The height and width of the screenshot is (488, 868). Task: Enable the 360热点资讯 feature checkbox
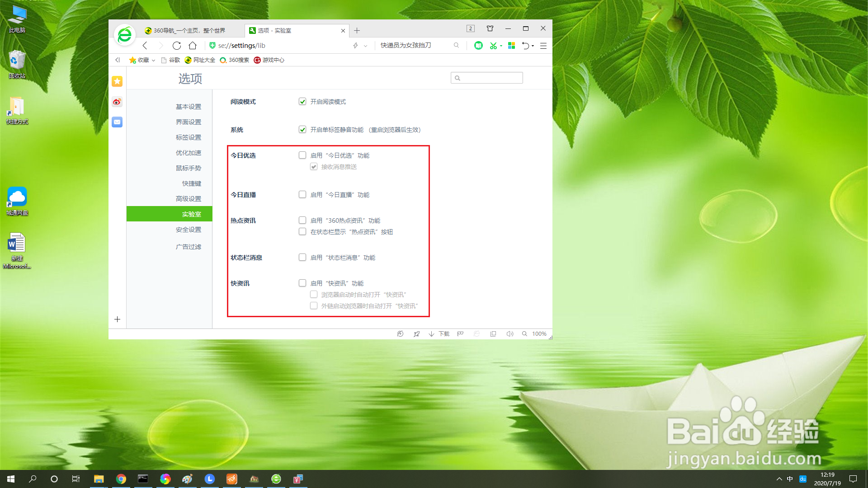click(x=302, y=221)
